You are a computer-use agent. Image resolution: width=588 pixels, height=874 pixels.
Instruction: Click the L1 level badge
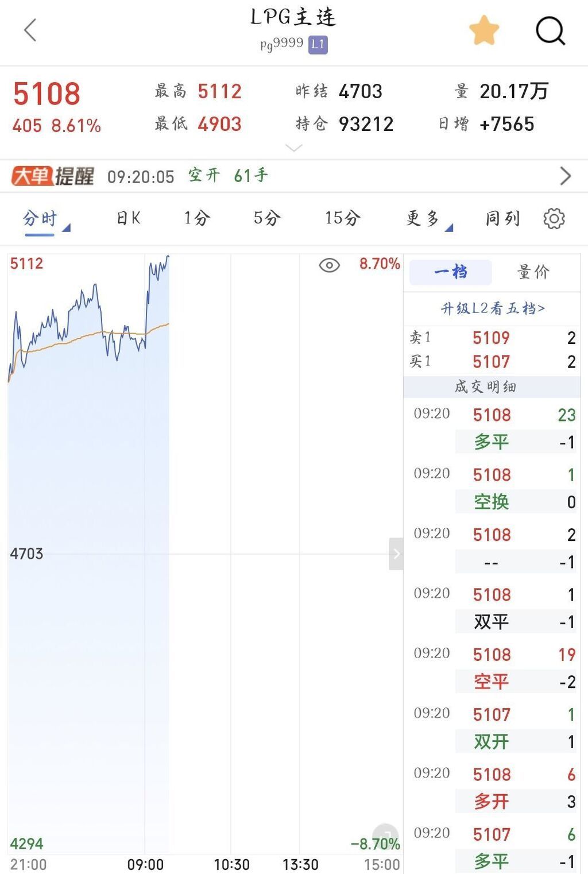point(318,44)
